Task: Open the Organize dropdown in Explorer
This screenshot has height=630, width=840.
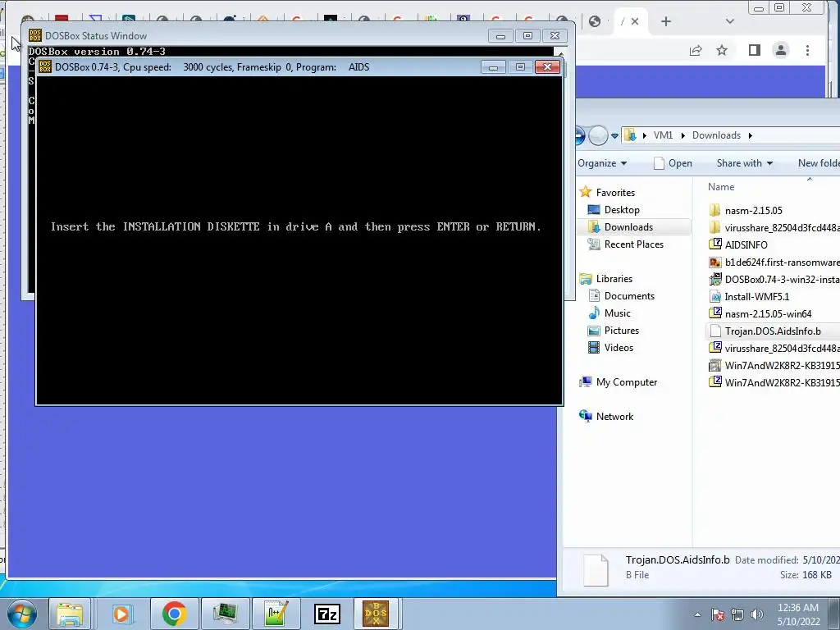Action: pyautogui.click(x=602, y=163)
